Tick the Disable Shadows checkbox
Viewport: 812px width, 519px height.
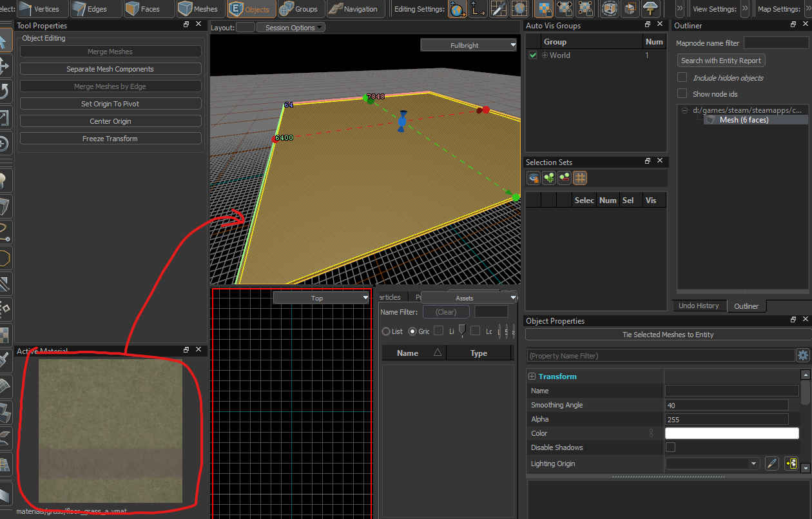pyautogui.click(x=670, y=447)
